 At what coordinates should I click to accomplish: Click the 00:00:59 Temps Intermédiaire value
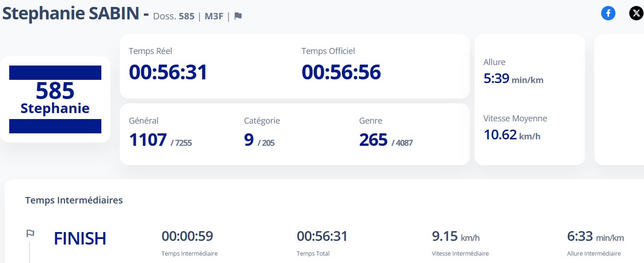coord(187,236)
